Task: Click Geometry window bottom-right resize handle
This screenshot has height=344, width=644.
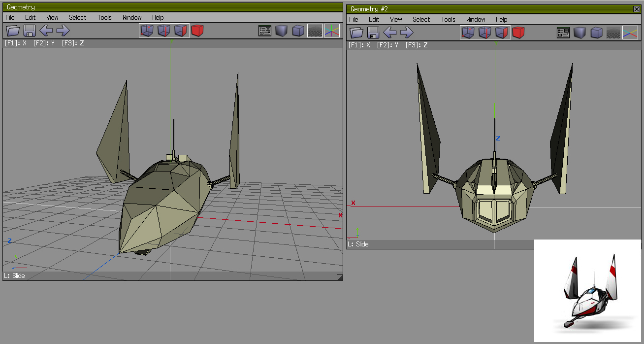Action: tap(339, 277)
